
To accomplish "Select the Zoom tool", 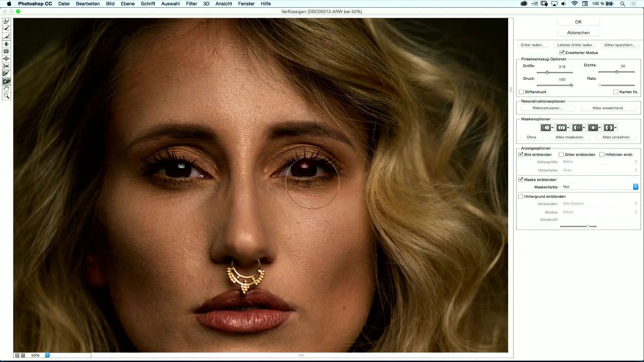I will point(6,97).
